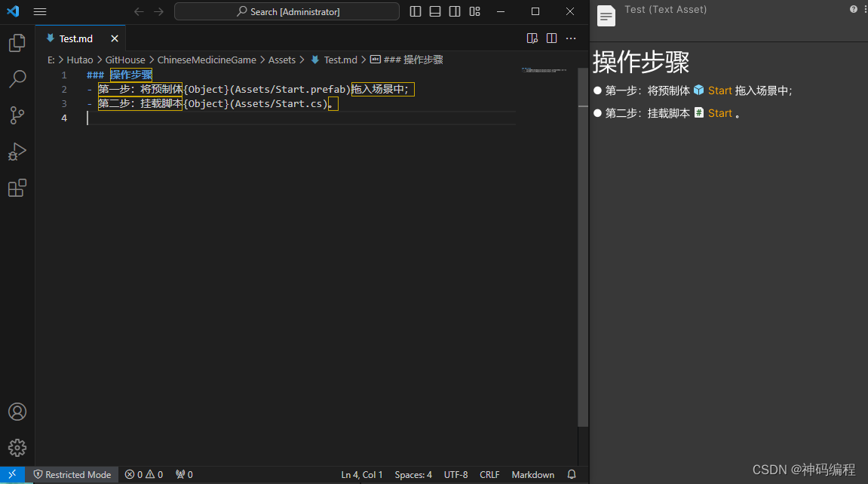This screenshot has height=484, width=868.
Task: Open the Extensions view
Action: 17,188
